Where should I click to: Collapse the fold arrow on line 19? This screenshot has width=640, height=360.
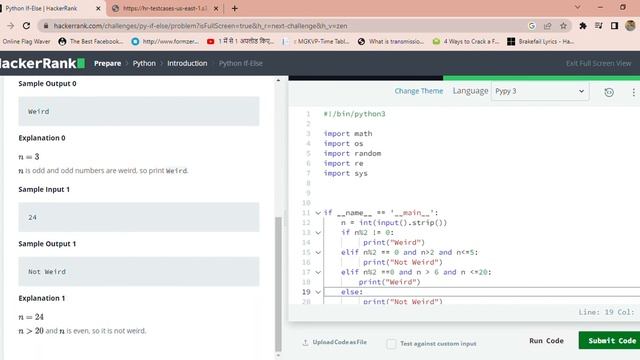[x=318, y=292]
